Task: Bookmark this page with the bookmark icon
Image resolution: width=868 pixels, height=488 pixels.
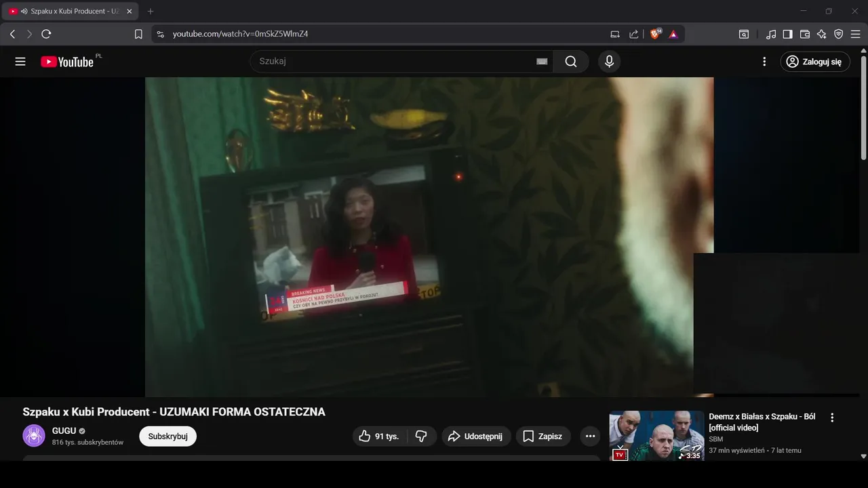Action: click(138, 34)
